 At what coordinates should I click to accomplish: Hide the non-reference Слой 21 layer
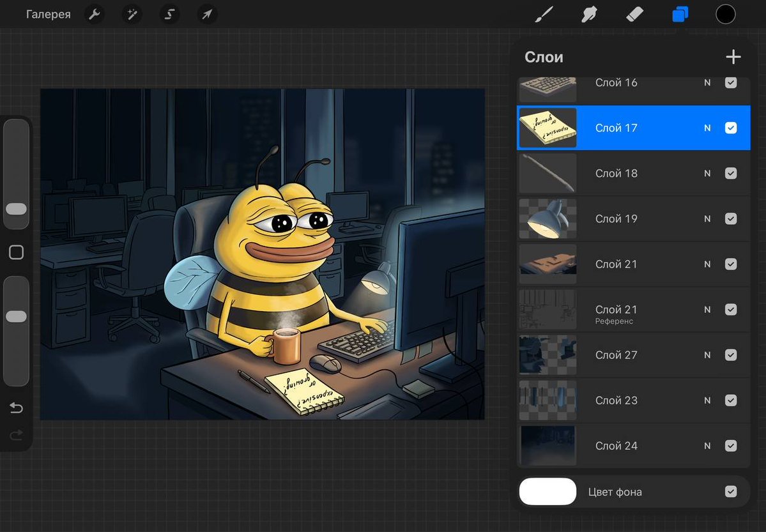[x=731, y=264]
